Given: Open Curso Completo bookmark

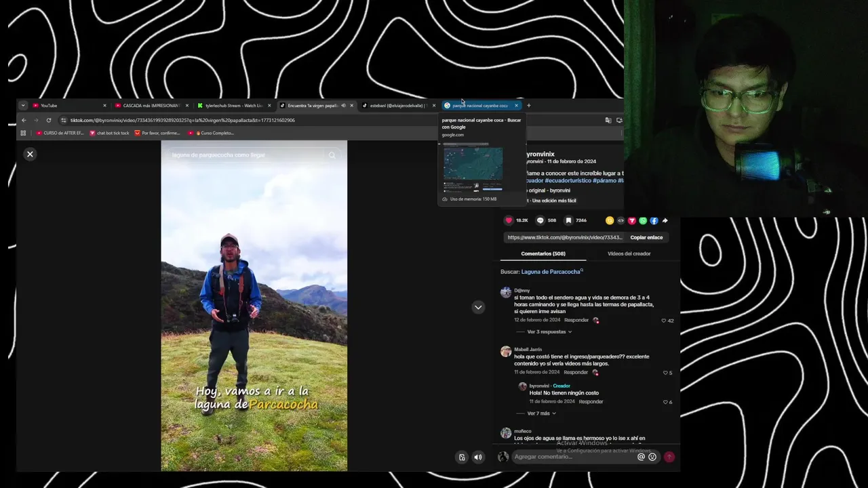Looking at the screenshot, I should pyautogui.click(x=211, y=134).
